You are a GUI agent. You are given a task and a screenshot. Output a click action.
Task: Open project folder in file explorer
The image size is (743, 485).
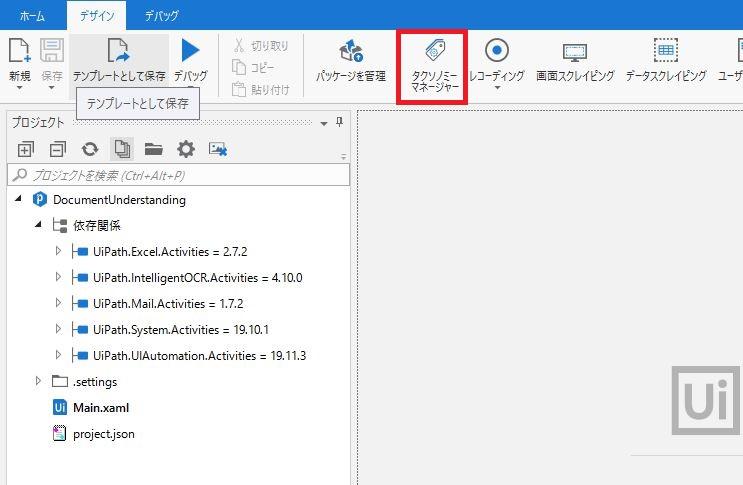(154, 150)
